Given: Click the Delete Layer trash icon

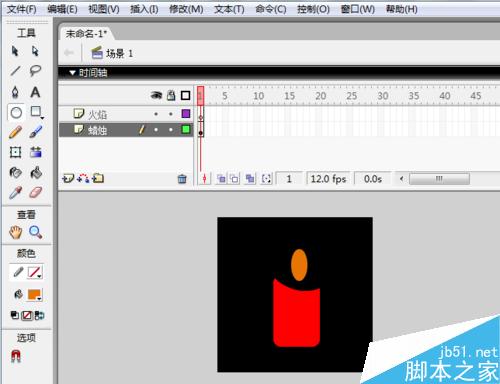Looking at the screenshot, I should [x=182, y=179].
